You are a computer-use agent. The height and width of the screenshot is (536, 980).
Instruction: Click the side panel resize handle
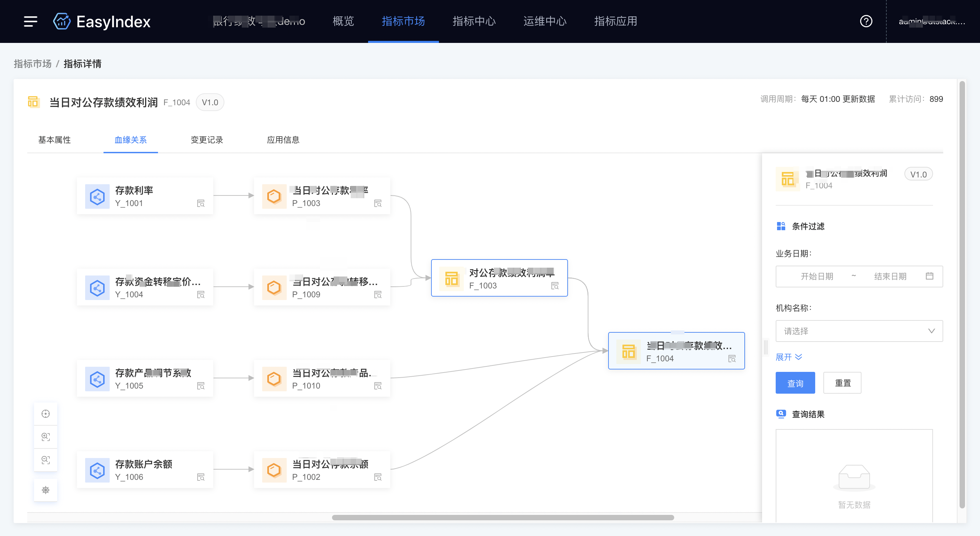tap(766, 347)
